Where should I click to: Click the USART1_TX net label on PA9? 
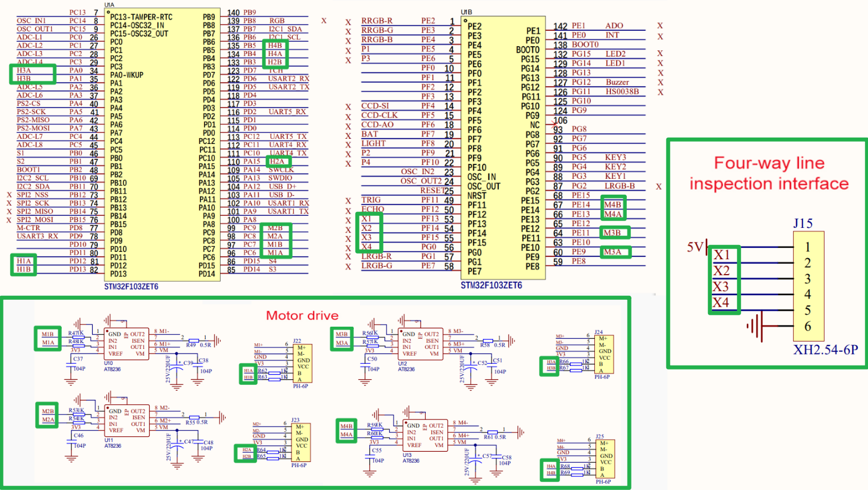(289, 211)
